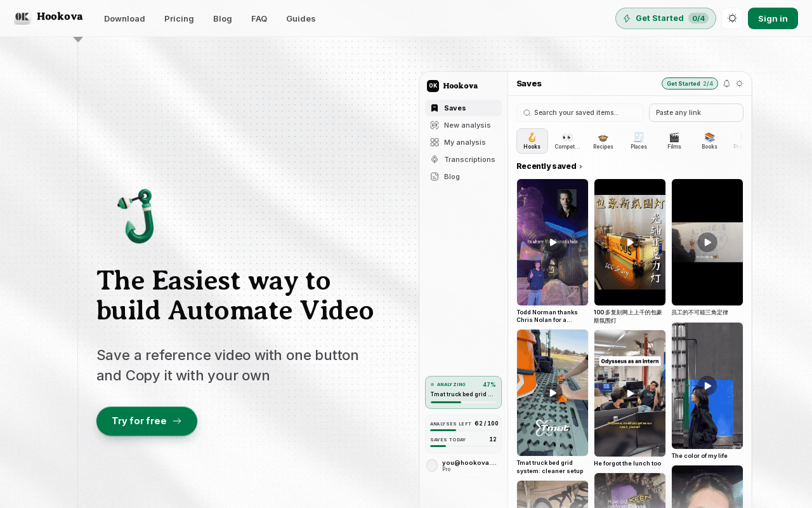The height and width of the screenshot is (508, 812).
Task: Open Blog in the app sidebar
Action: click(x=463, y=177)
